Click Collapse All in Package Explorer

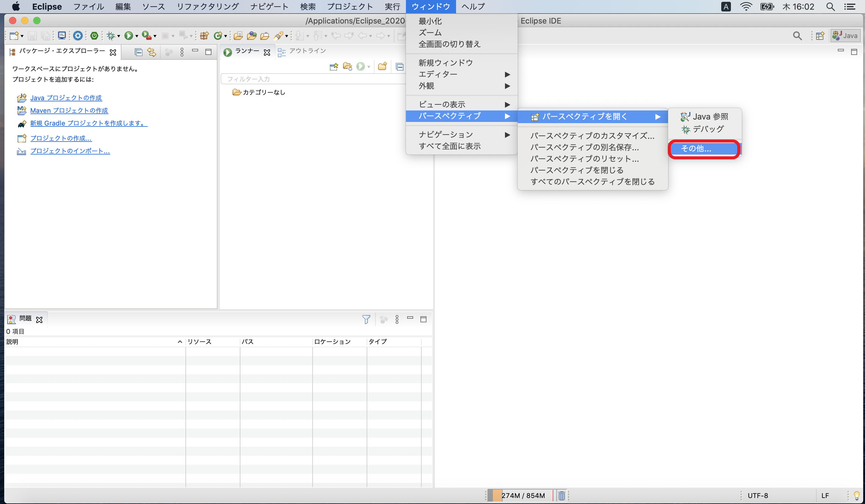(138, 52)
